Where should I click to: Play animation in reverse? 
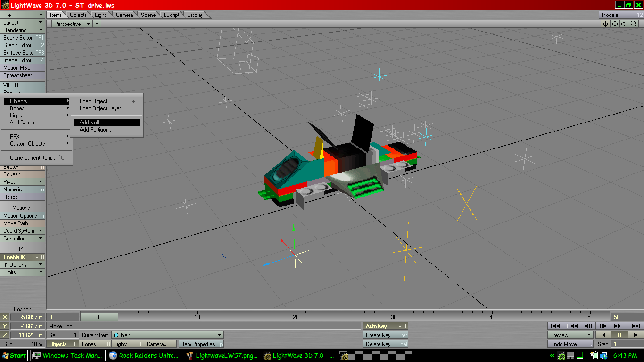[x=603, y=335]
